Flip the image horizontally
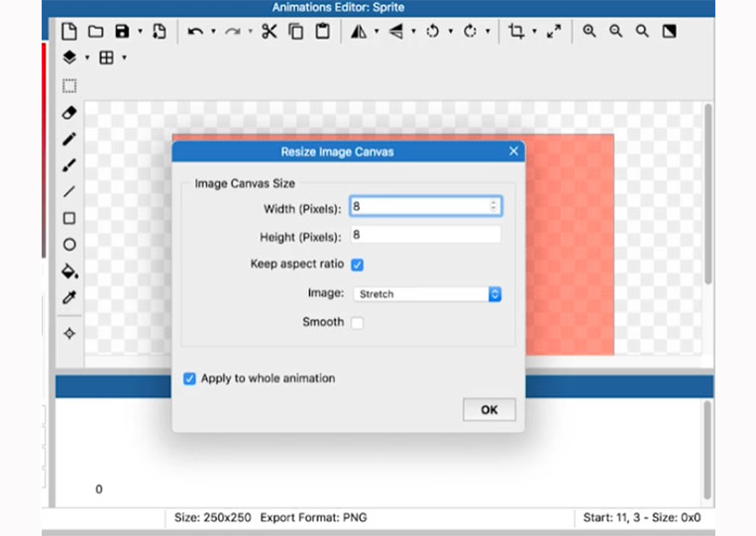 coord(359,32)
